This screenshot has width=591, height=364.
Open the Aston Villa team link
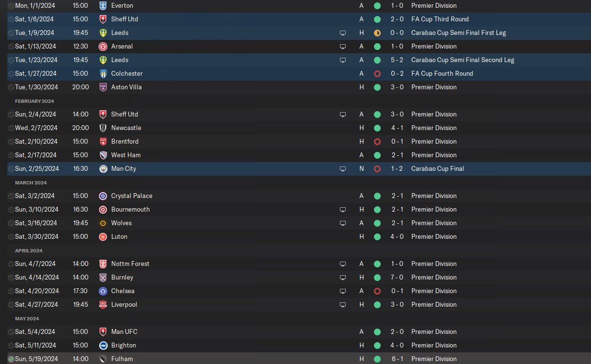coord(126,87)
